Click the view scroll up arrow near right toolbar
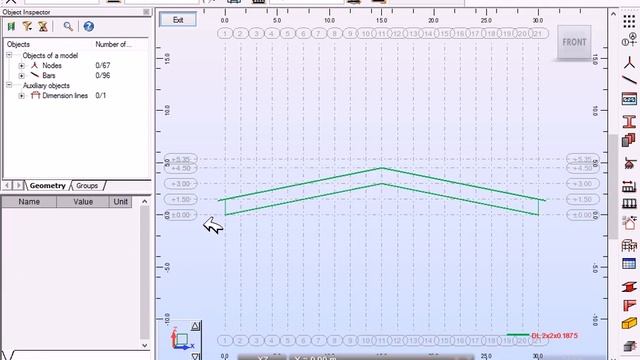The width and height of the screenshot is (640, 360). coord(613,14)
